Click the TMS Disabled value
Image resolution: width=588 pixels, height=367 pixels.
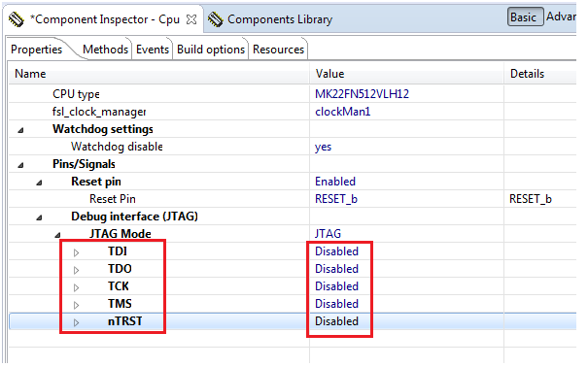tap(336, 304)
